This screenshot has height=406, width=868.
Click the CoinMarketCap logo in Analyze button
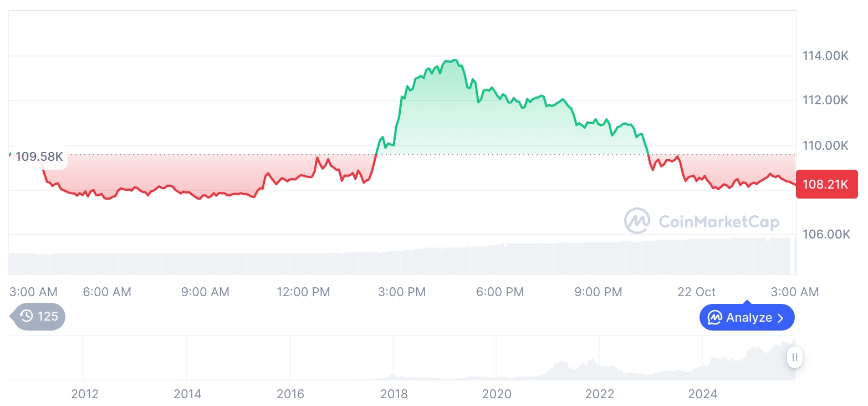[715, 318]
